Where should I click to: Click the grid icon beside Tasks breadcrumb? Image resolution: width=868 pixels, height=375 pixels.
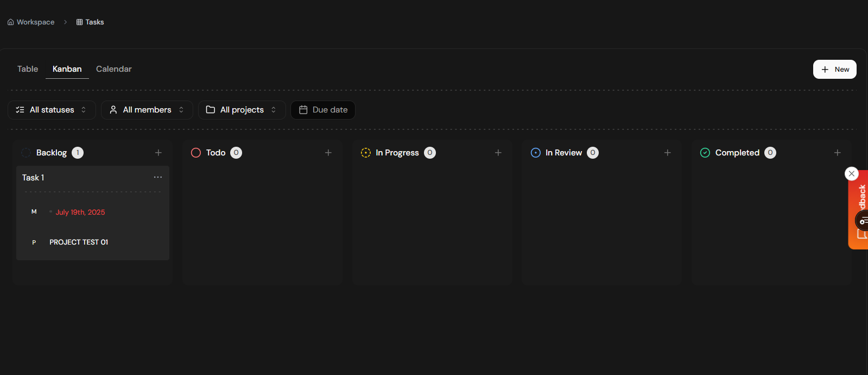tap(79, 22)
